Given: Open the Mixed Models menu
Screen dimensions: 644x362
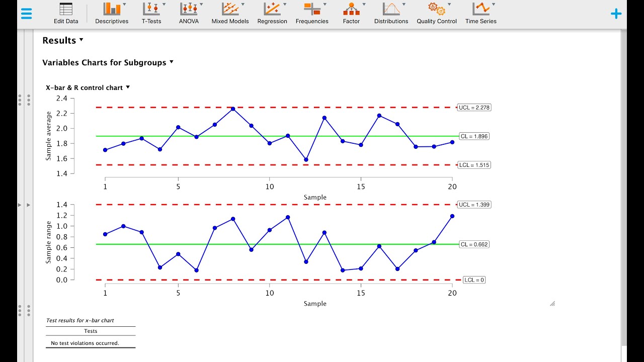Looking at the screenshot, I should 230,14.
